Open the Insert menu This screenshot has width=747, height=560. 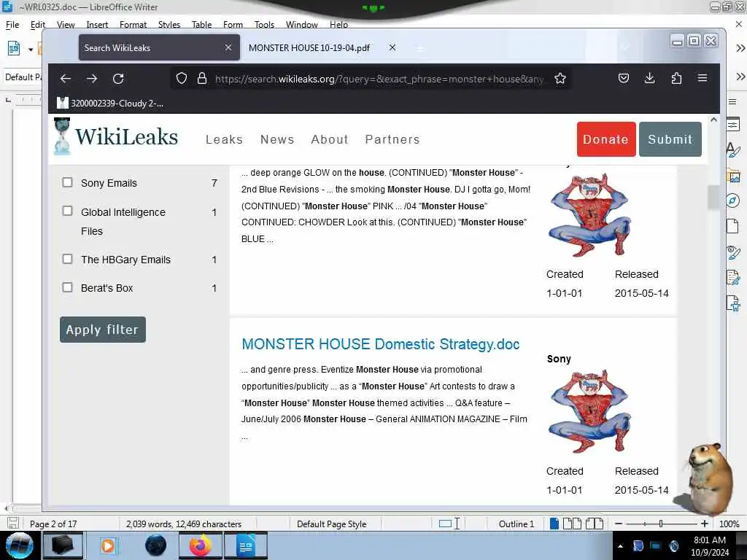(97, 24)
